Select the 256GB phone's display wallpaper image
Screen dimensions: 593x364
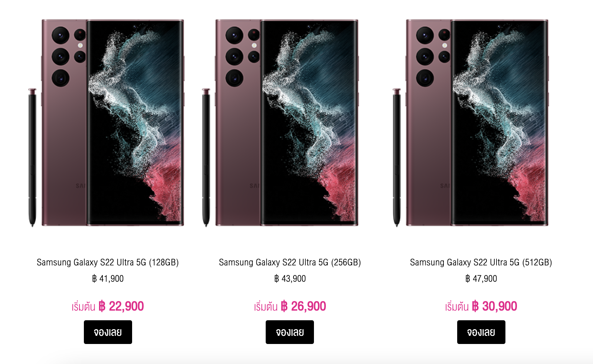tap(309, 122)
